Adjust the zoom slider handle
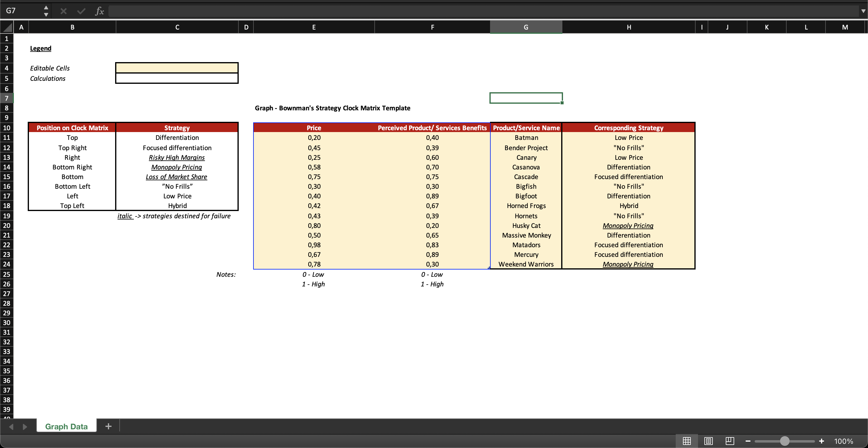This screenshot has width=868, height=448. pos(785,441)
